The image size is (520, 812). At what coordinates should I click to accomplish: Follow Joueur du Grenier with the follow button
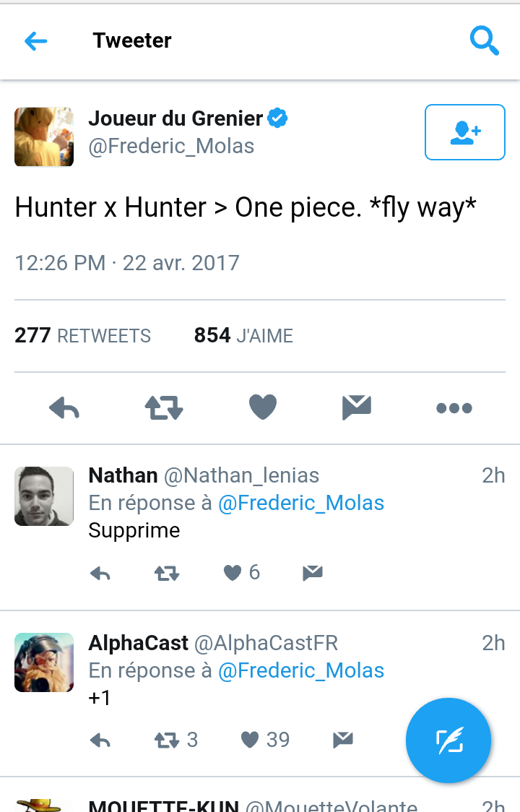464,132
